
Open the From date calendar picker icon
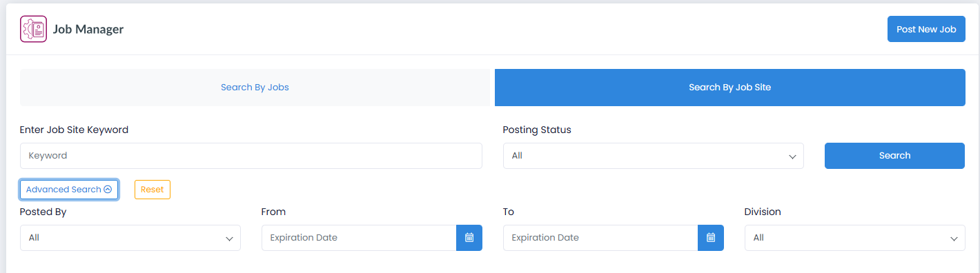pos(469,238)
